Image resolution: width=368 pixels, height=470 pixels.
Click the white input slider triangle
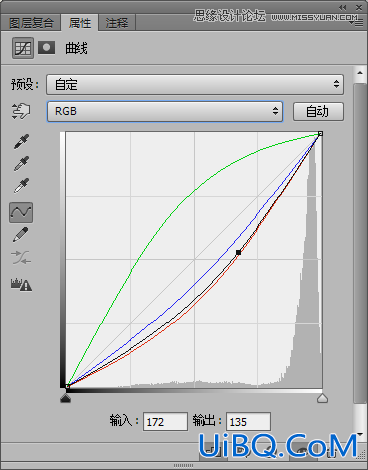tap(322, 398)
